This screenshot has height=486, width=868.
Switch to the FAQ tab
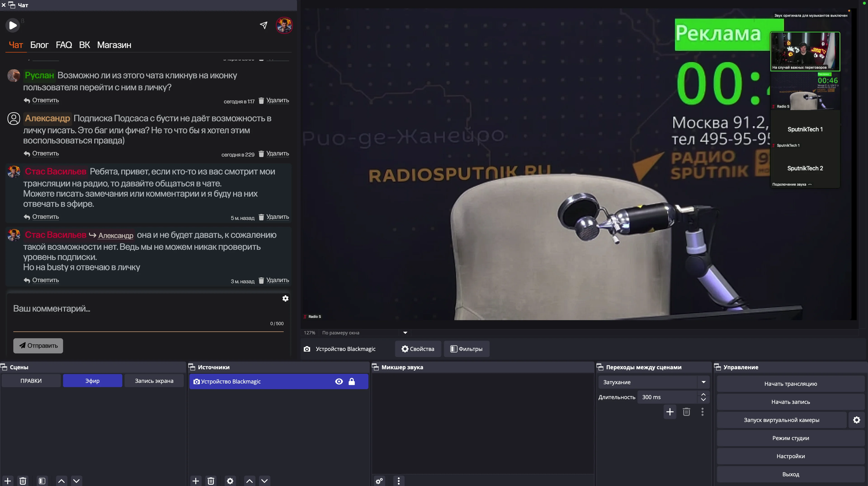(64, 45)
